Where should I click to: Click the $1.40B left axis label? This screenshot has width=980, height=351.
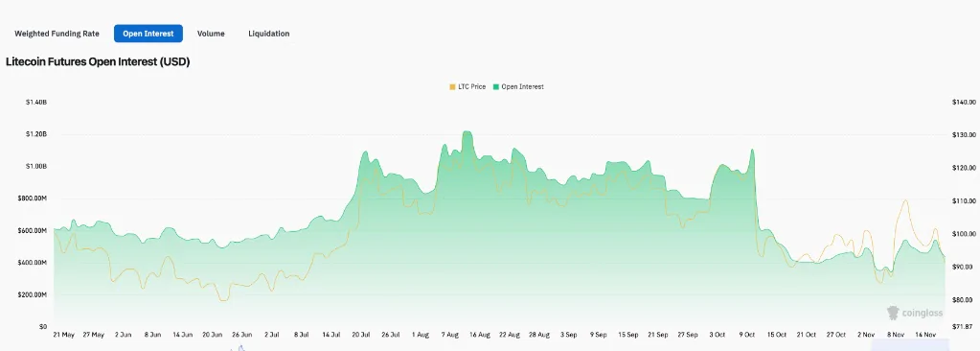(x=36, y=102)
